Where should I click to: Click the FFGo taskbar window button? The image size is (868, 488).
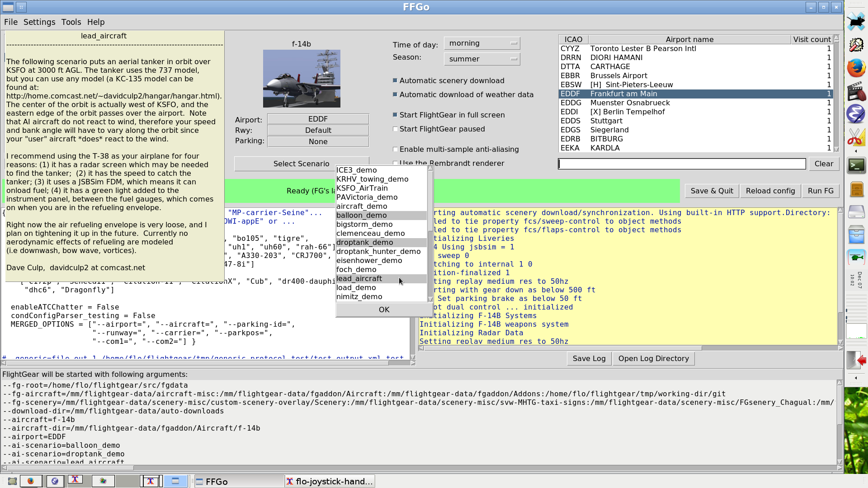click(x=239, y=482)
